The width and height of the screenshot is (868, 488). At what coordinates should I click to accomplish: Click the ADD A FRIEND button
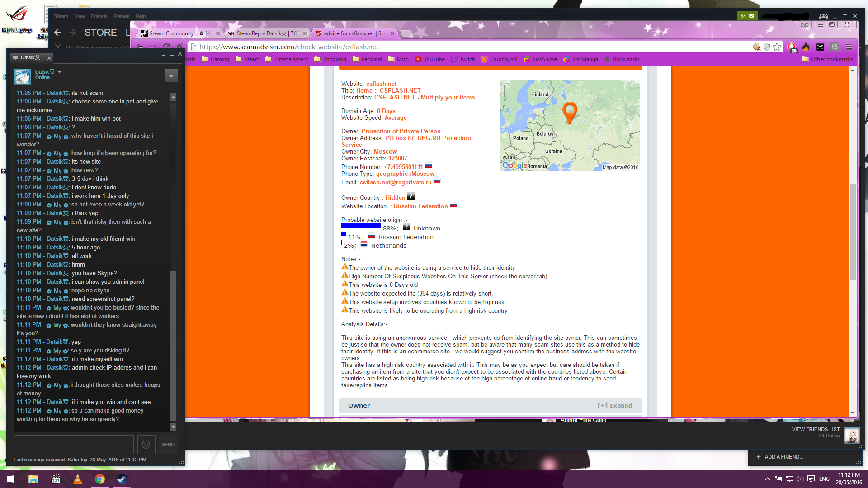click(780, 457)
